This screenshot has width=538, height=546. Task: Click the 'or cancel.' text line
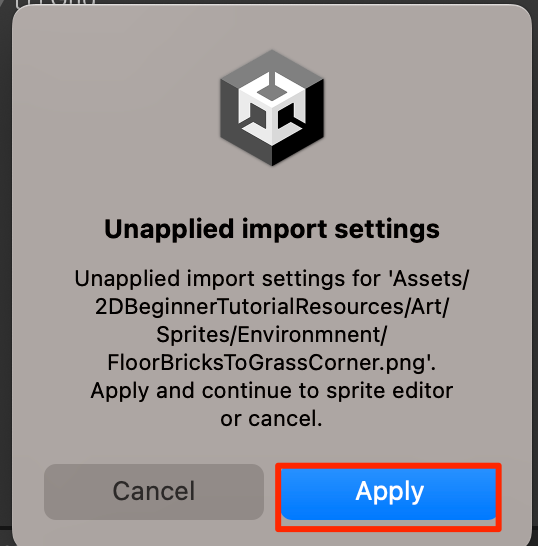tap(271, 419)
